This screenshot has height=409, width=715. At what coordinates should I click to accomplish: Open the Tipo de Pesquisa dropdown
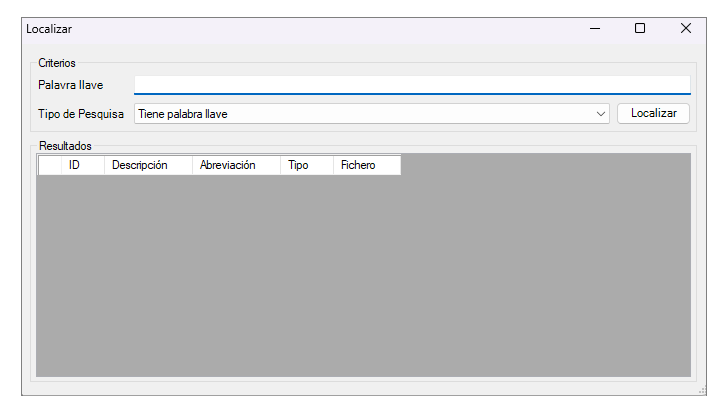(x=372, y=114)
